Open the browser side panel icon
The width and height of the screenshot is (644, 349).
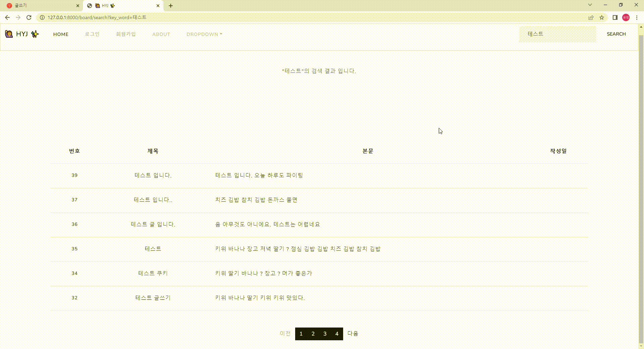click(615, 17)
